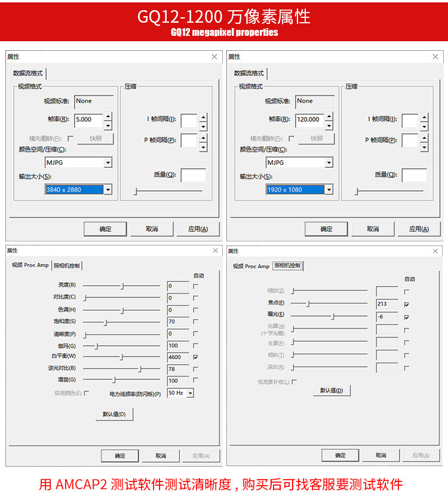Select 照相机控制 tab in the focus dialog
448x503 pixels.
click(288, 266)
